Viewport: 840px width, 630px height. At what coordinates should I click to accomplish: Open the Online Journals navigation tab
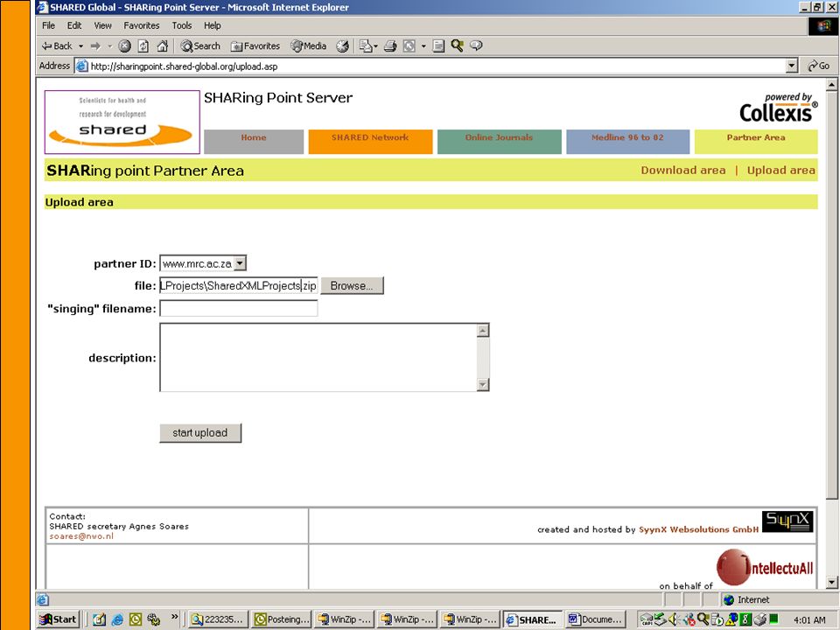click(500, 142)
